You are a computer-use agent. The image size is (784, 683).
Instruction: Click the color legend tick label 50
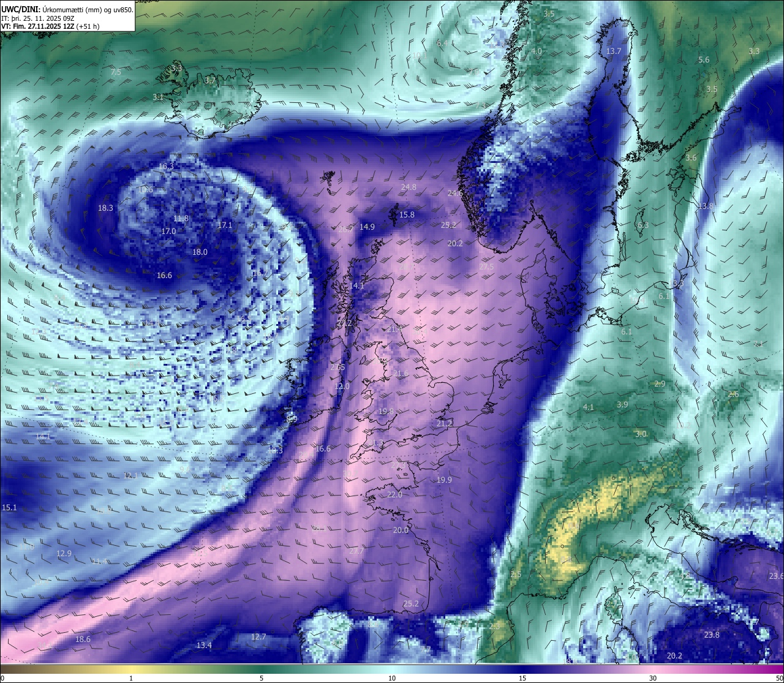(x=779, y=677)
